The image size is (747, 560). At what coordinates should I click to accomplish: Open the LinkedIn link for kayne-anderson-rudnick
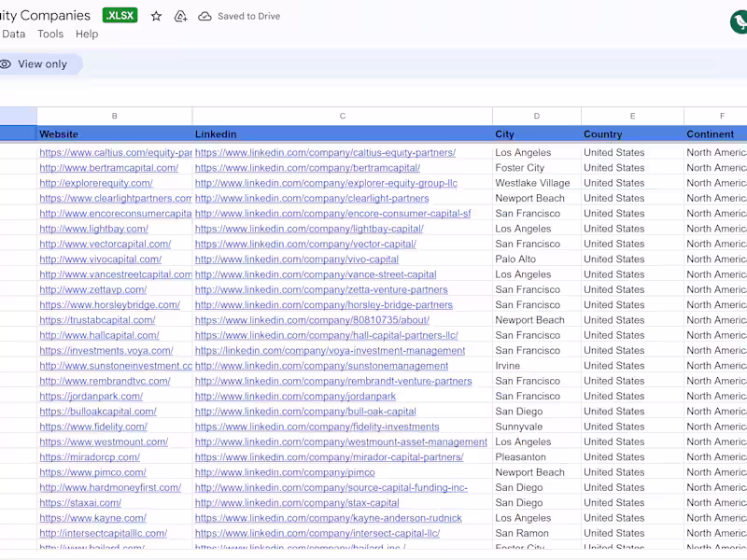click(x=329, y=518)
